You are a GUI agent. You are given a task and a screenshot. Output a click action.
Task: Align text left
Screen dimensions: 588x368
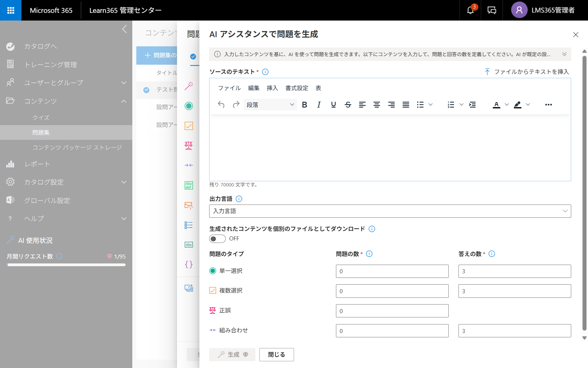(x=362, y=105)
